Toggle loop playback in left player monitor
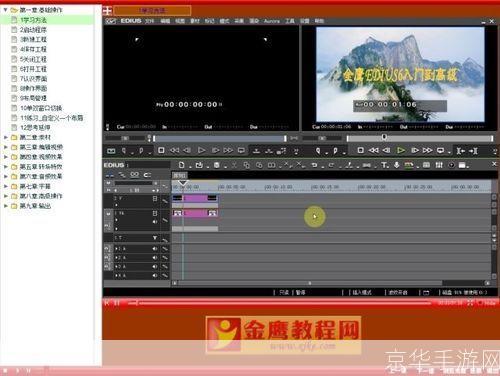 click(241, 151)
